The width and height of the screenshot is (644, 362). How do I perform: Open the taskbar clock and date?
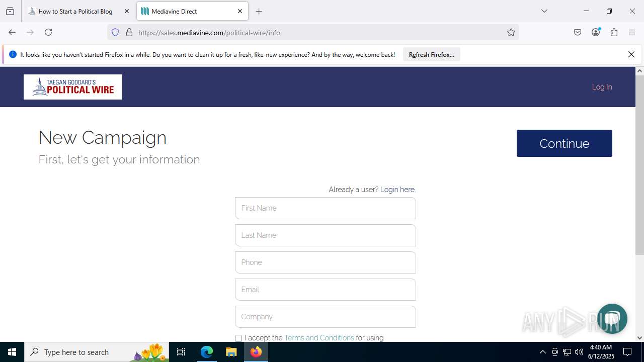click(x=601, y=352)
